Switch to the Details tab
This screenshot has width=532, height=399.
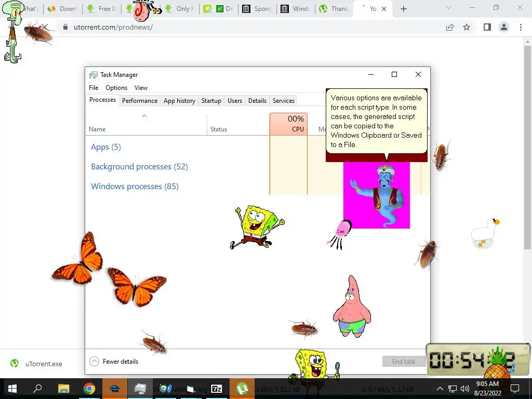coord(257,101)
